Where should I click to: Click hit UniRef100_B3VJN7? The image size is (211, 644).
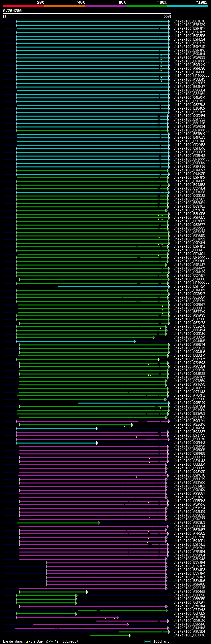(189, 577)
